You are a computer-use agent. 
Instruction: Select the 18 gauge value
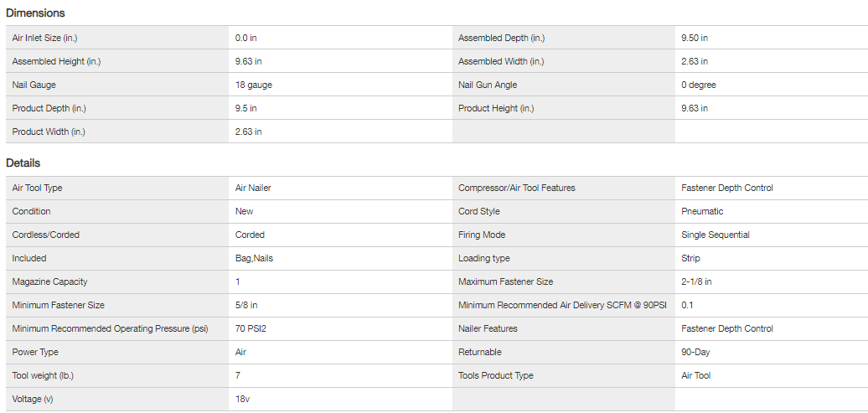[254, 85]
